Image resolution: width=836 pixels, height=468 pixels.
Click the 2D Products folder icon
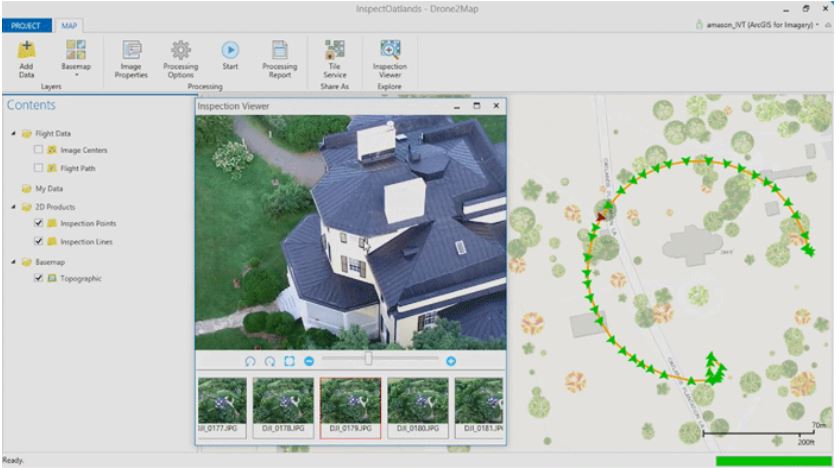[x=27, y=207]
